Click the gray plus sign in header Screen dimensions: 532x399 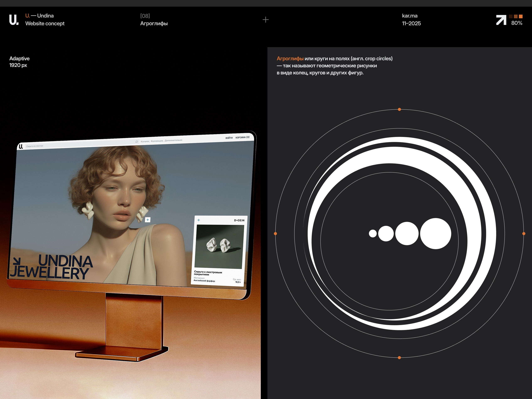(x=265, y=20)
